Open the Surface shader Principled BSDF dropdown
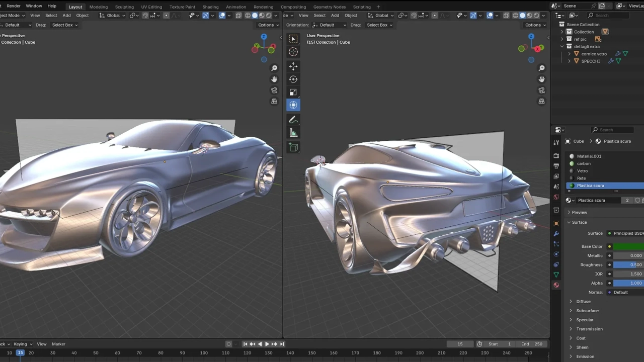 pyautogui.click(x=625, y=233)
